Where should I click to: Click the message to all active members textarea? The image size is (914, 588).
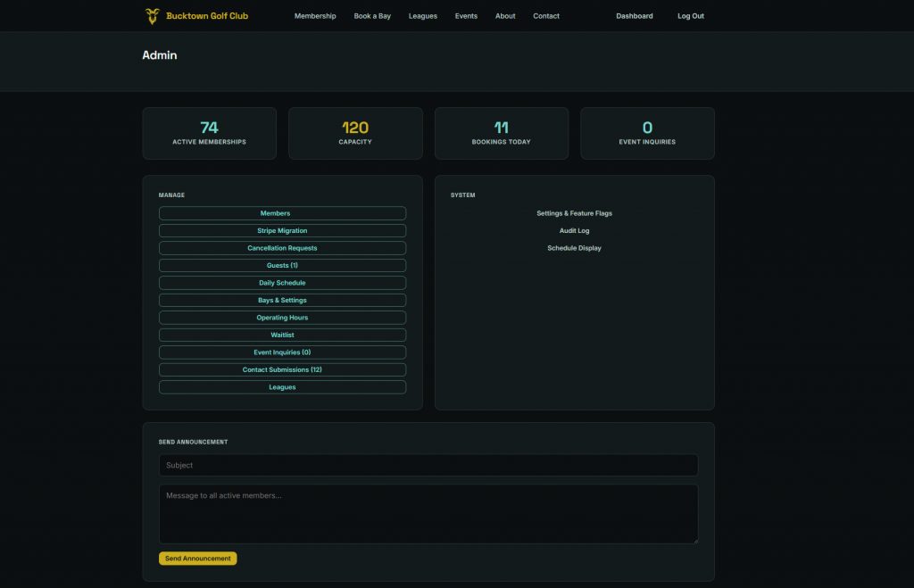[x=428, y=514]
